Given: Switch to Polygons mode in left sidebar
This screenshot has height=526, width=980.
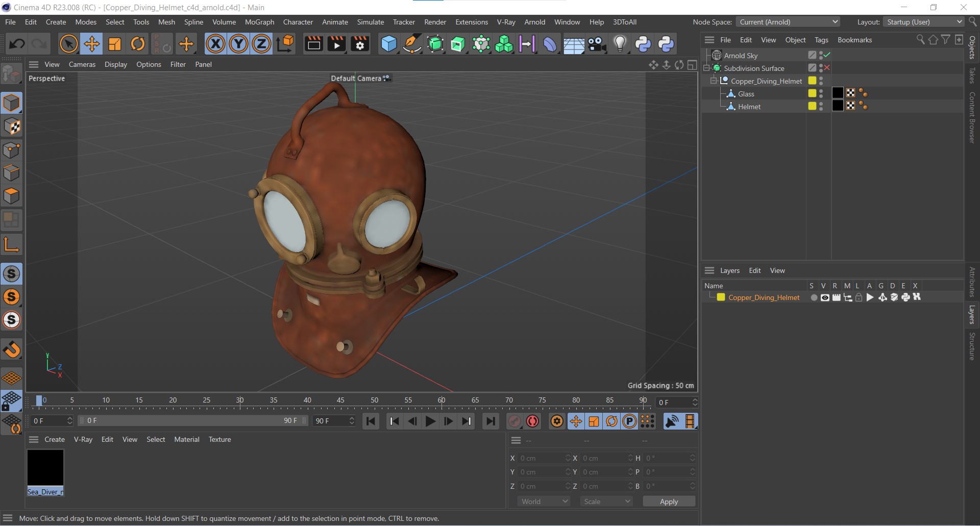Looking at the screenshot, I should click(x=11, y=196).
